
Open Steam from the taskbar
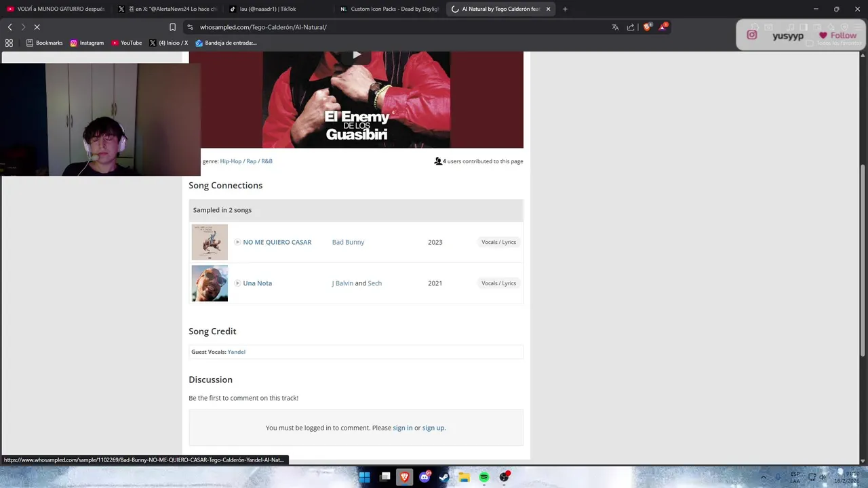click(x=444, y=477)
